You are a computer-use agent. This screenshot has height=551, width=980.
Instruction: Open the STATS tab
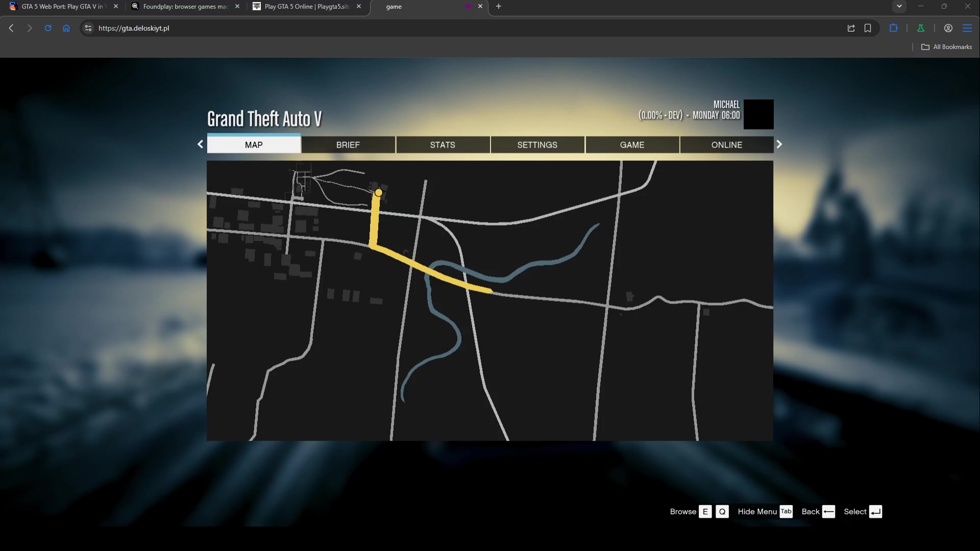pyautogui.click(x=443, y=145)
